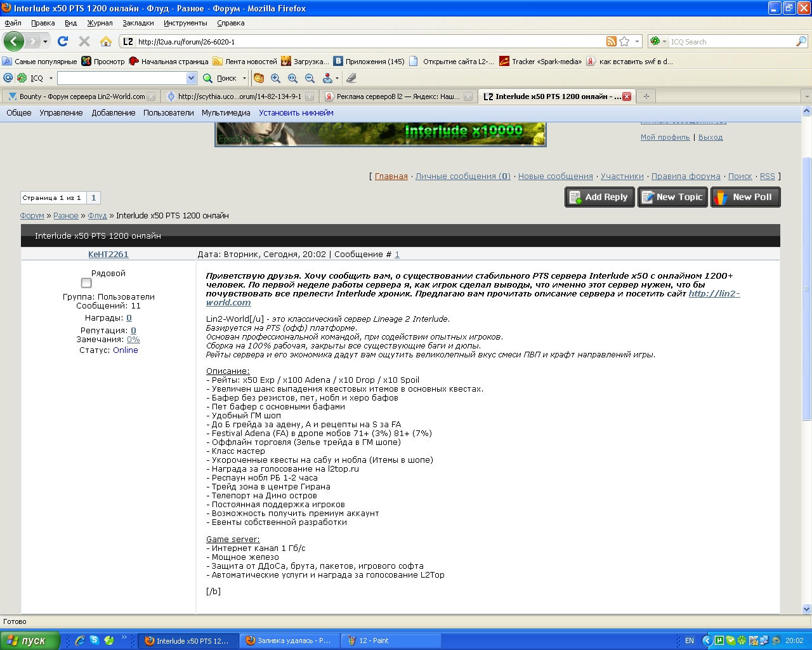Open the back/forward history dropdown arrow

click(x=45, y=42)
